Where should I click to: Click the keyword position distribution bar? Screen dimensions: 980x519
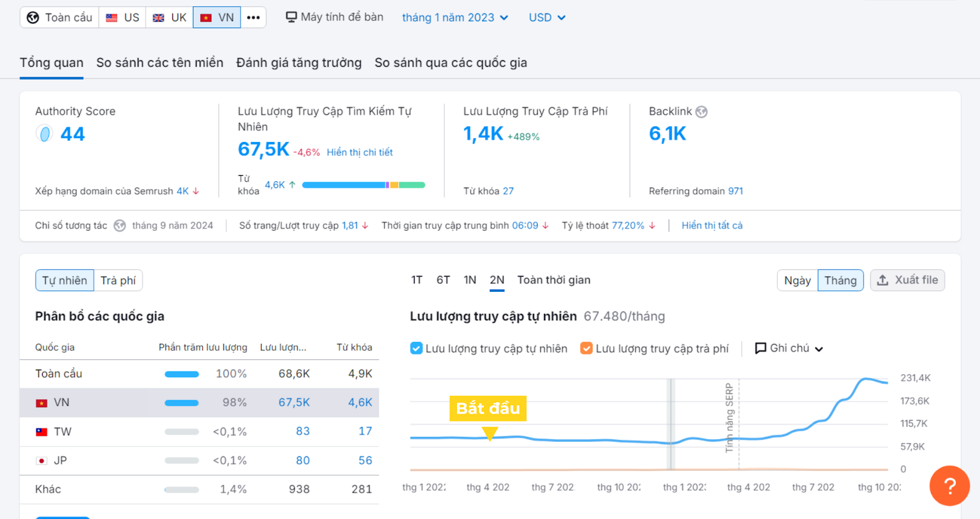click(363, 185)
